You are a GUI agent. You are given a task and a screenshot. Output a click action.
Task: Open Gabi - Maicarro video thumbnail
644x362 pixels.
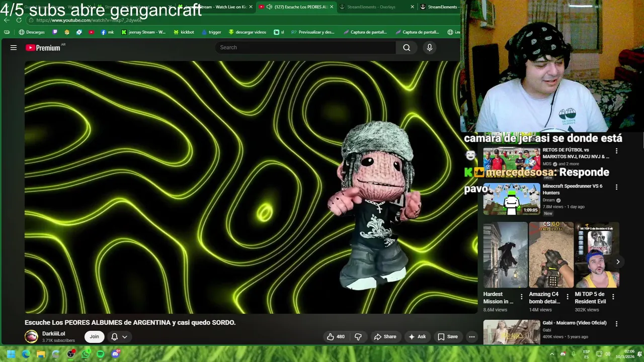pos(511,332)
